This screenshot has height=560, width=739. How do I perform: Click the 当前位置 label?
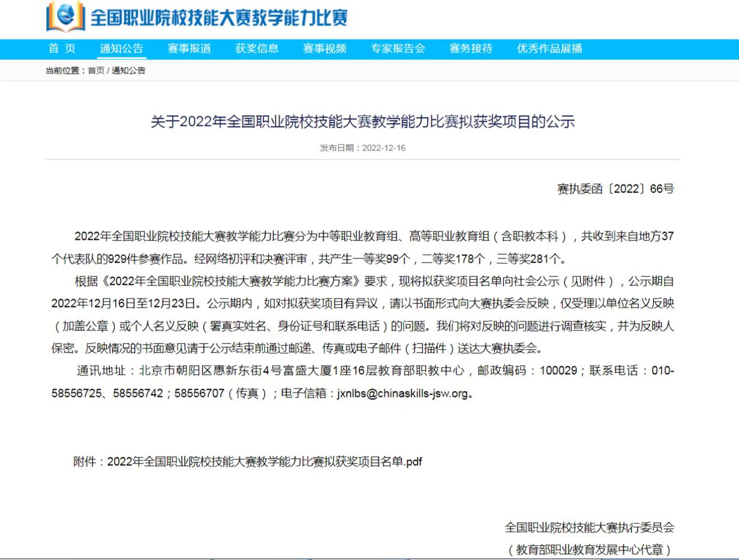pyautogui.click(x=62, y=71)
